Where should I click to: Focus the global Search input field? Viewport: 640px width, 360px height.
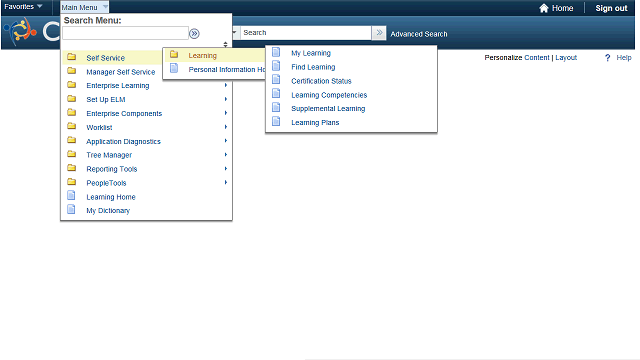pyautogui.click(x=306, y=33)
